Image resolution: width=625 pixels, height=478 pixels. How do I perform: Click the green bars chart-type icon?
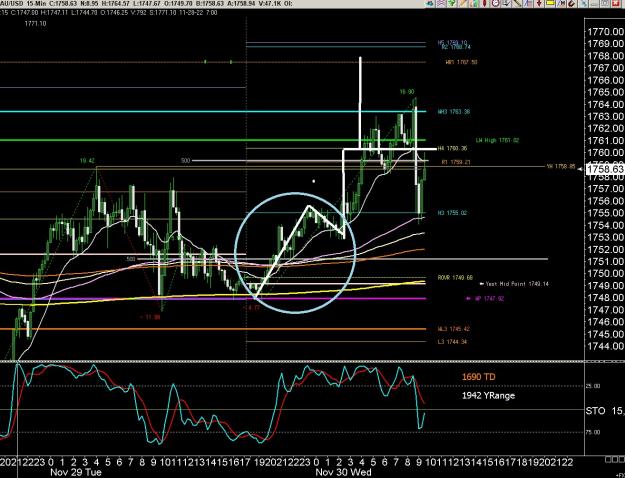[474, 3]
